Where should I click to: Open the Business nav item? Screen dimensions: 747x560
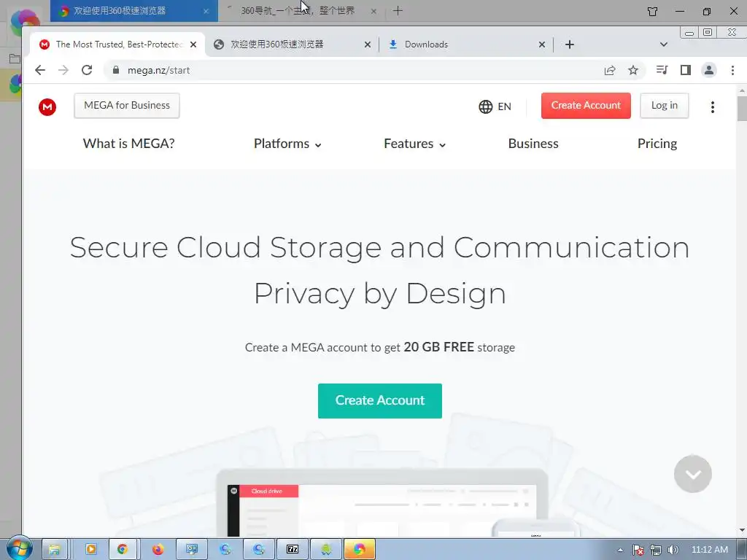click(533, 144)
